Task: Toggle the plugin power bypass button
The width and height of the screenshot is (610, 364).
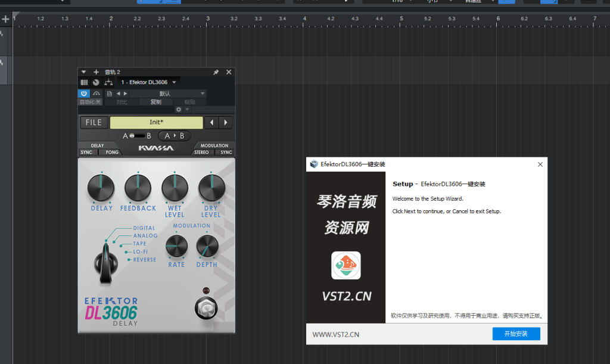Action: click(84, 94)
